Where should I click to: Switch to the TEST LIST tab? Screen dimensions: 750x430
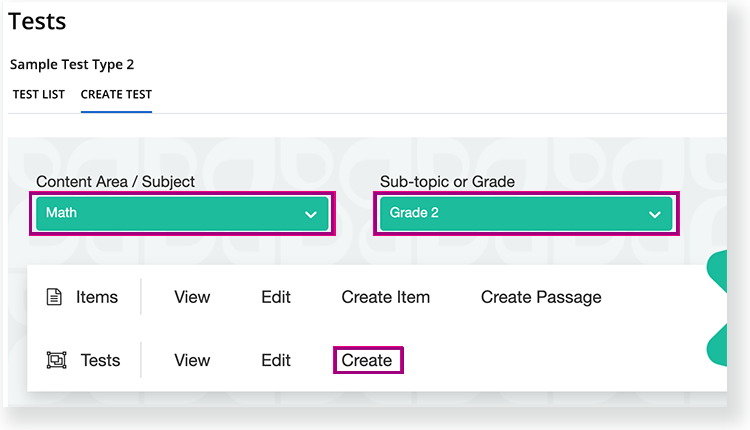39,95
